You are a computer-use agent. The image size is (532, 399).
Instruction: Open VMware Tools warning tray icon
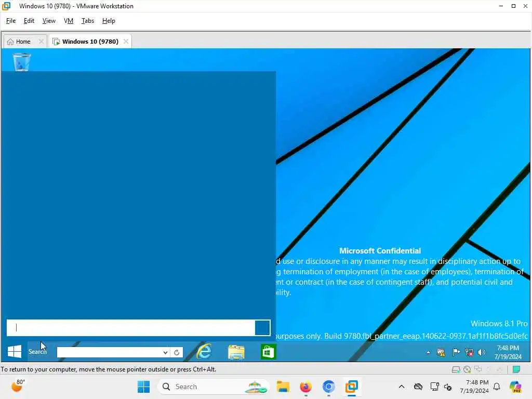(441, 353)
